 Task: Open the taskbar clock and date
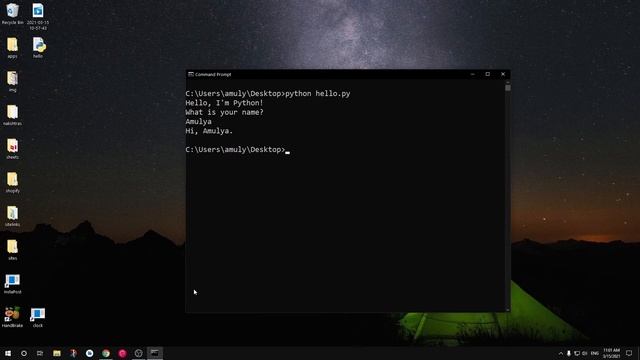(611, 353)
